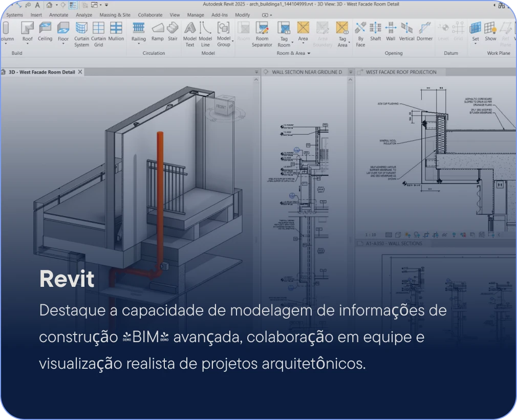Click the Set work plane tool
The image size is (517, 420).
click(476, 32)
